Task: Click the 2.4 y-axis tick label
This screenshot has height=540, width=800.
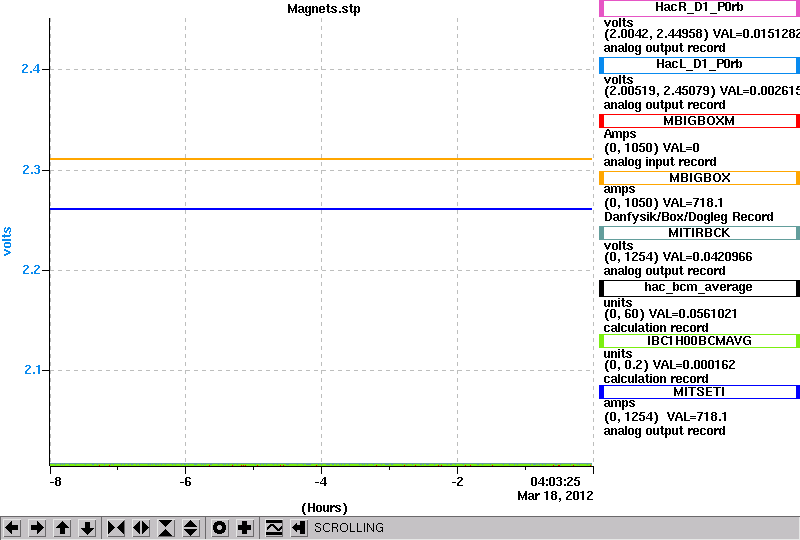Action: click(31, 69)
